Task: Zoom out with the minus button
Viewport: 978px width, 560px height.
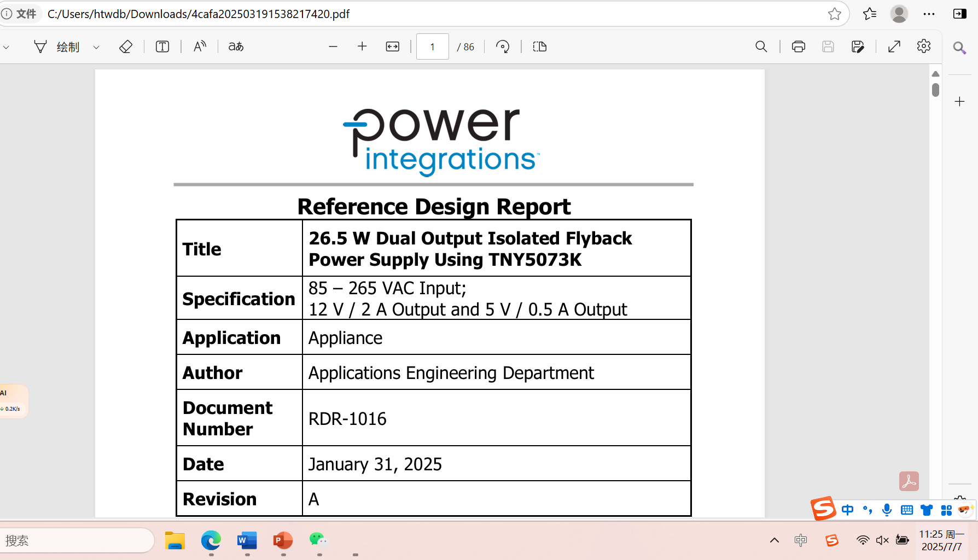Action: pos(333,46)
